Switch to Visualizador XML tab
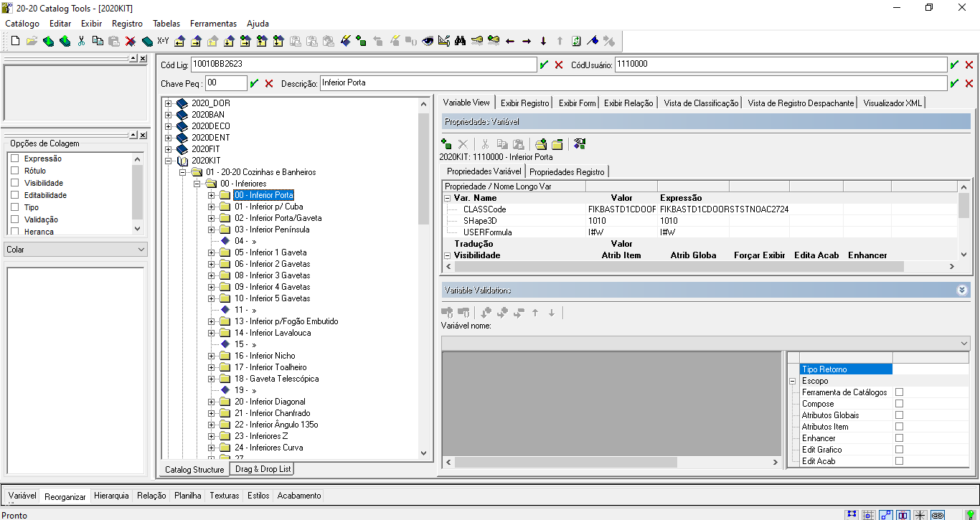 [x=892, y=103]
